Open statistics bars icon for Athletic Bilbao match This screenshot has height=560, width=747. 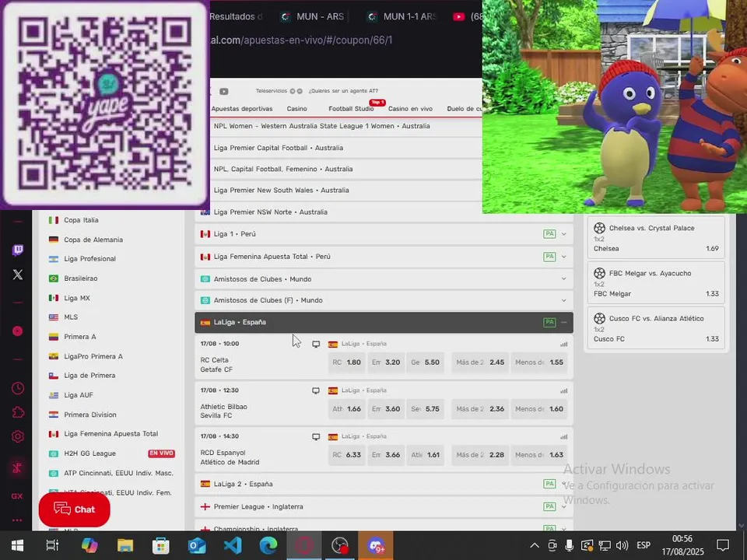pyautogui.click(x=564, y=390)
